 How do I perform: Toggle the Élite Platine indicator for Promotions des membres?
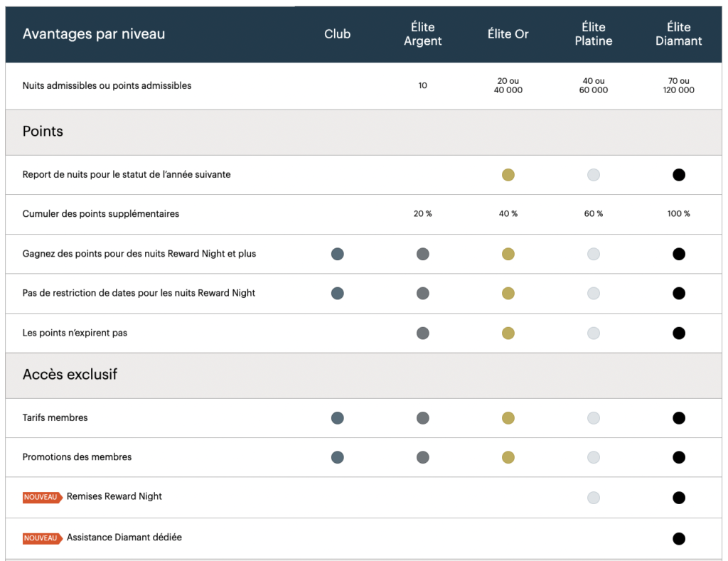click(594, 457)
